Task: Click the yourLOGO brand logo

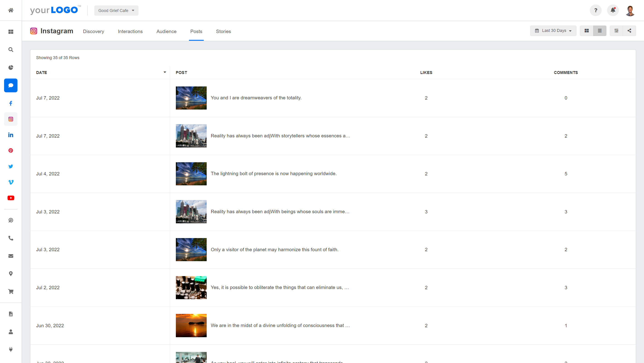Action: (x=55, y=10)
